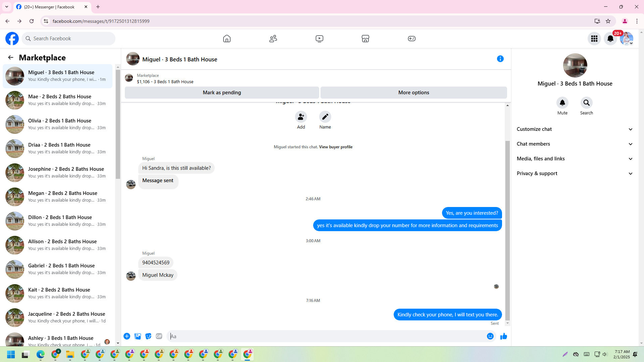Click Mark as pending button
Screen dimensions: 644x362
coord(222,93)
